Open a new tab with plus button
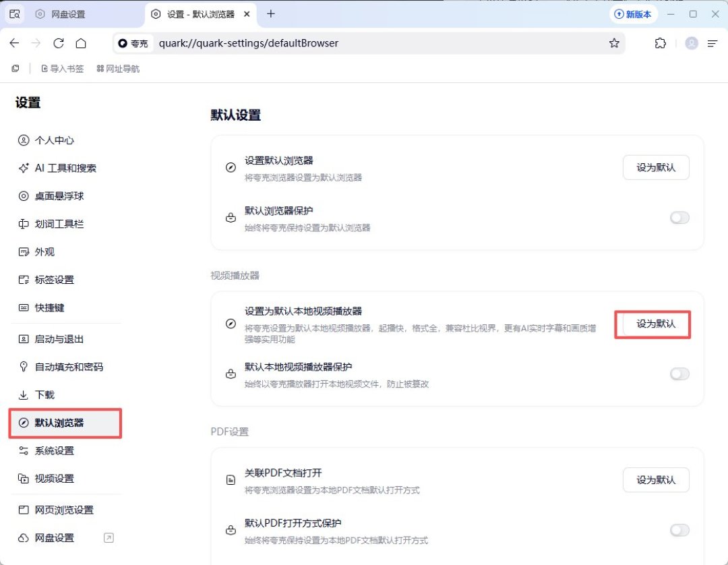The height and width of the screenshot is (565, 728). coord(271,14)
